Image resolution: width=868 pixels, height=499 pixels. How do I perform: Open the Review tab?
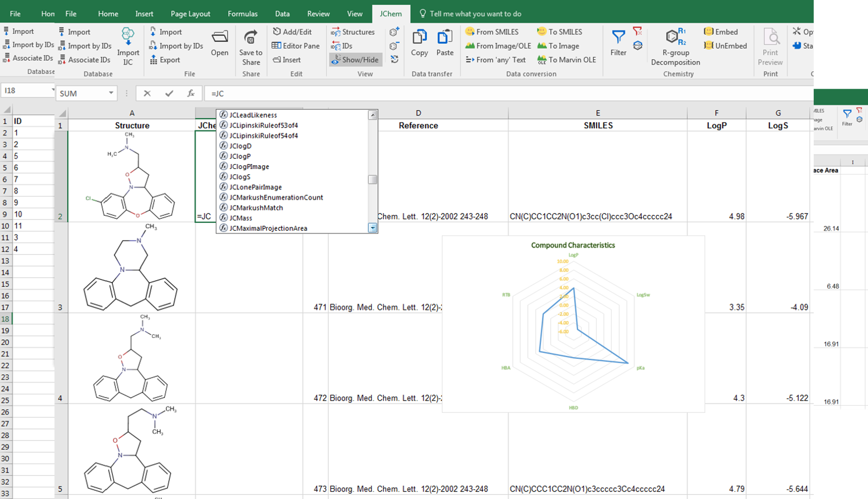[318, 14]
